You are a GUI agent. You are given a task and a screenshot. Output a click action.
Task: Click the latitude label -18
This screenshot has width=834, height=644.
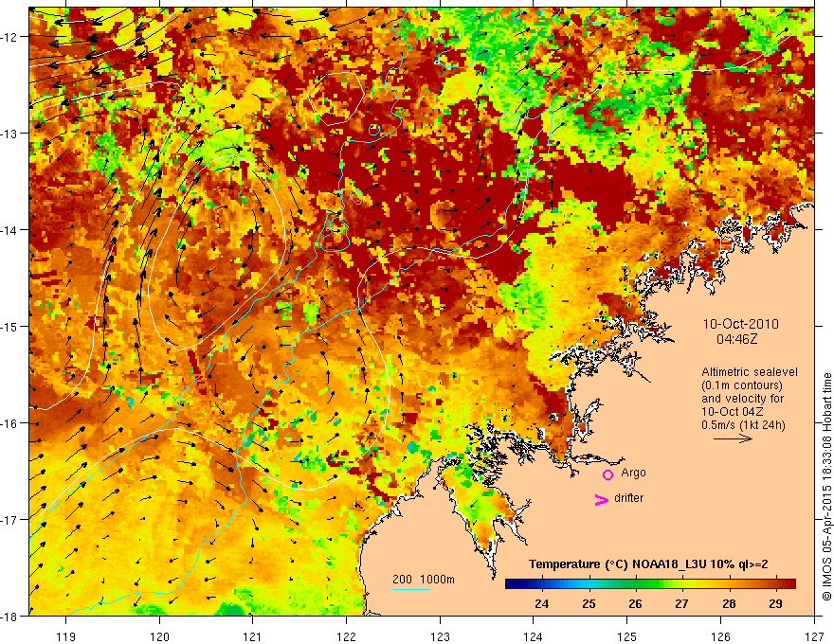pyautogui.click(x=10, y=616)
